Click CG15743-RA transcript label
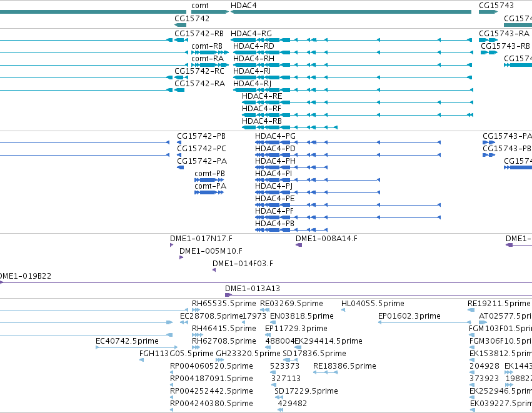 tap(504, 34)
